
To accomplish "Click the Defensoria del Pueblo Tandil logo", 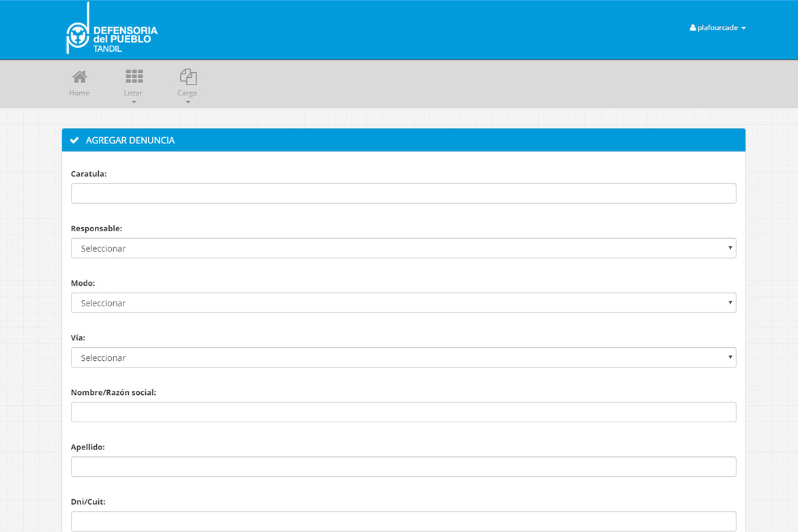I will tap(111, 30).
